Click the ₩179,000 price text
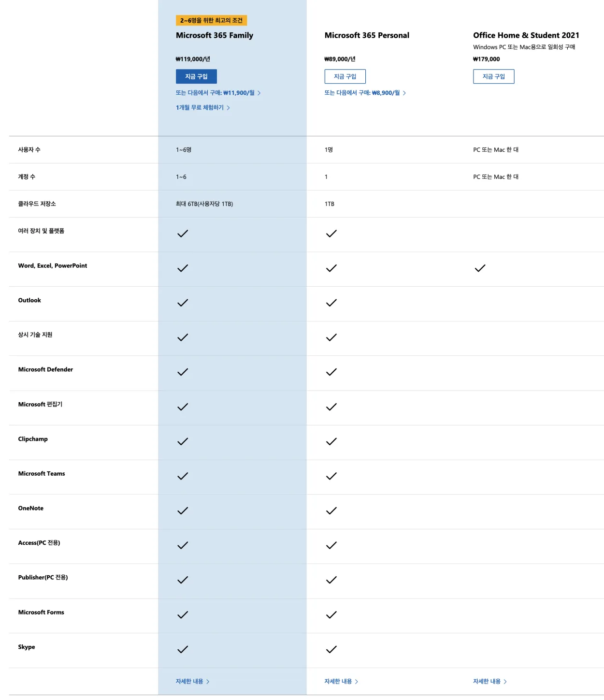Image resolution: width=604 pixels, height=700 pixels. 487,59
